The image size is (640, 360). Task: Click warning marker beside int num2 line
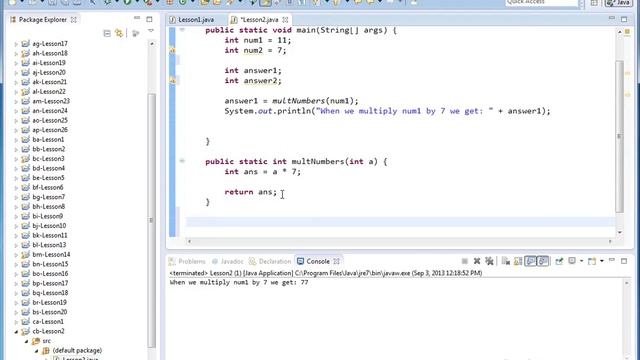(x=172, y=50)
